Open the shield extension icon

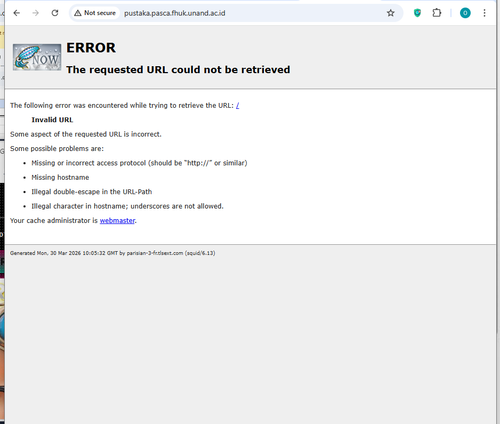417,13
